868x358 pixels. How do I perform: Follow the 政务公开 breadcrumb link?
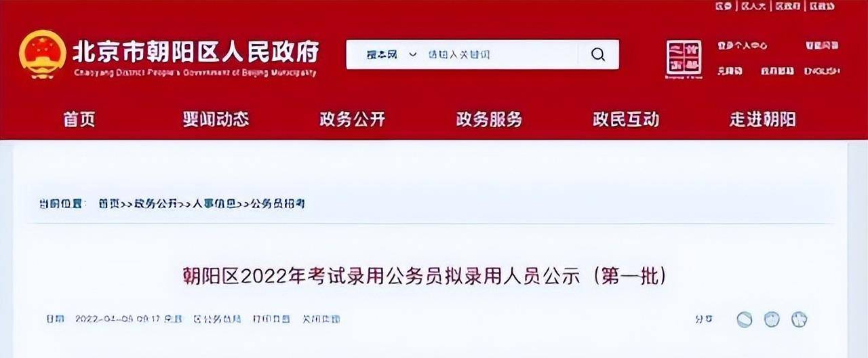155,203
